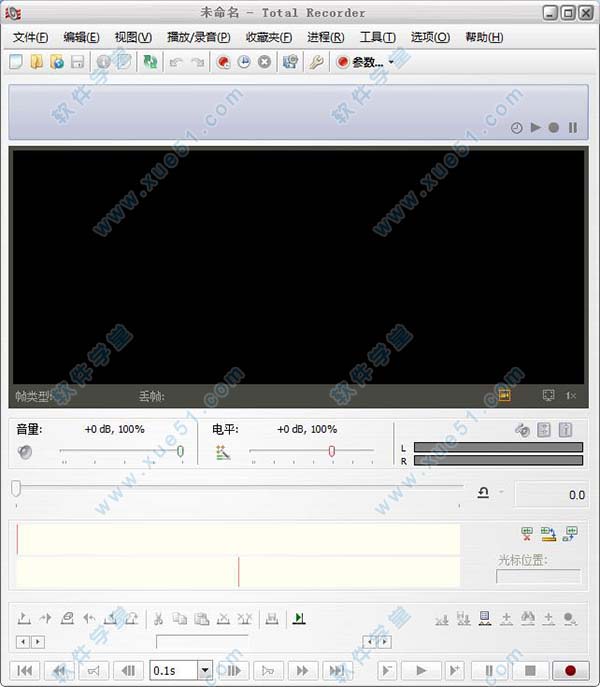Open URL via folder with globe icon

click(x=57, y=62)
